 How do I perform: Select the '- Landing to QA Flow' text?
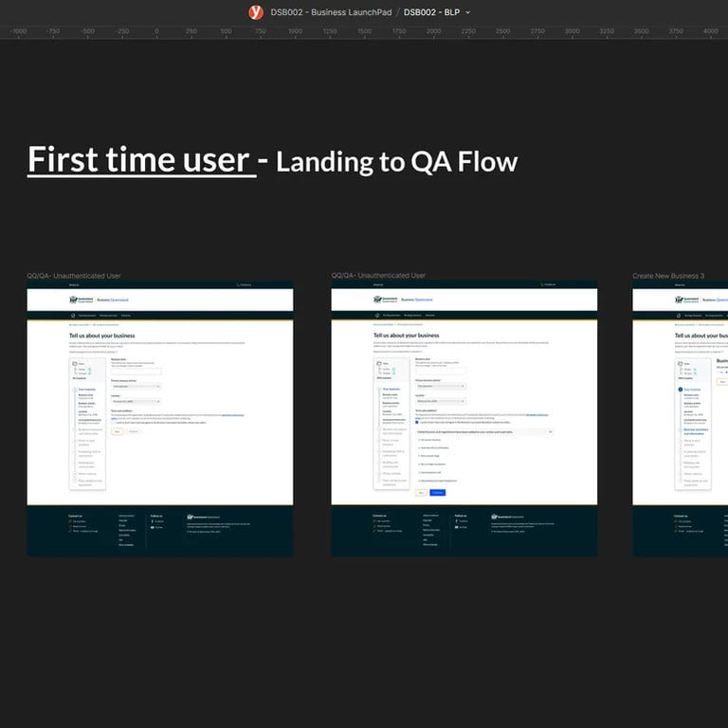tap(387, 161)
